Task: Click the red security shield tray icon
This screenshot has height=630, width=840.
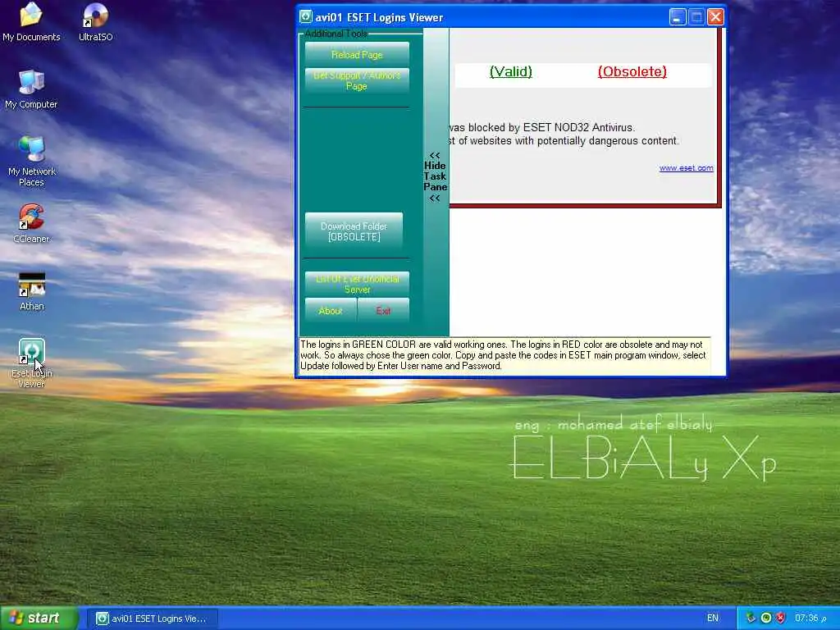Action: tap(781, 619)
